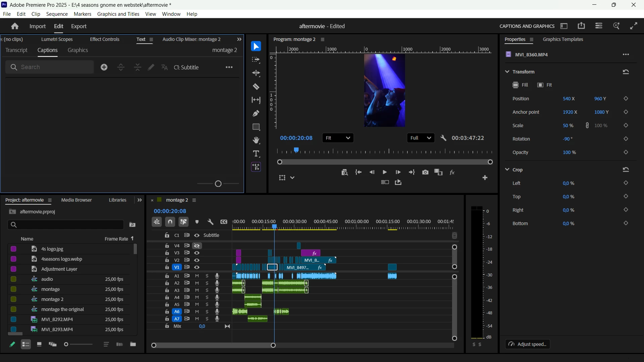644x362 pixels.
Task: Toggle Snap in timeline
Action: pyautogui.click(x=170, y=222)
